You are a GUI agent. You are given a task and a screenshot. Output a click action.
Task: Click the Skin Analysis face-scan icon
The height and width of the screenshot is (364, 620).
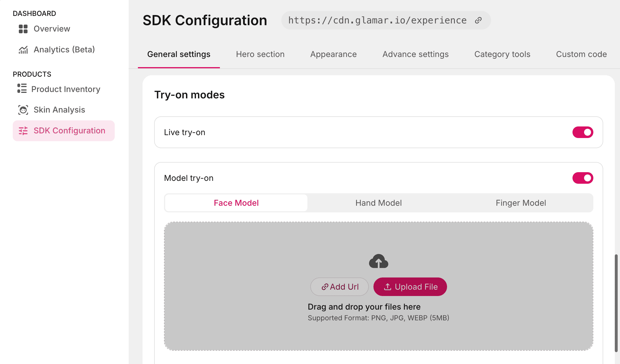click(x=23, y=110)
